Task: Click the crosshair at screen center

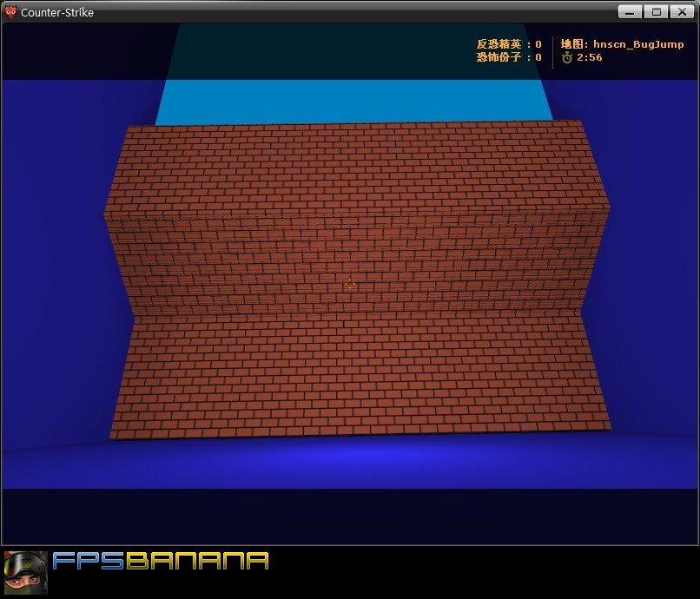Action: (350, 283)
